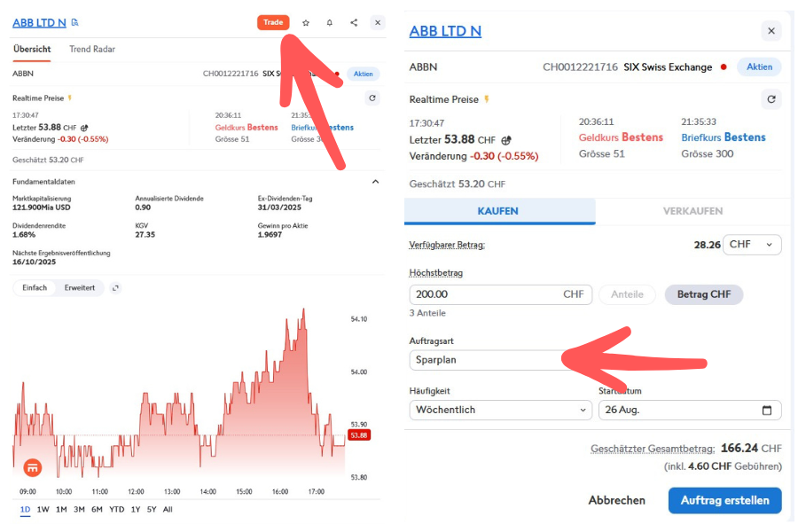This screenshot has height=532, width=798.
Task: Click the 3 Anteile text below amount
Action: (x=427, y=313)
